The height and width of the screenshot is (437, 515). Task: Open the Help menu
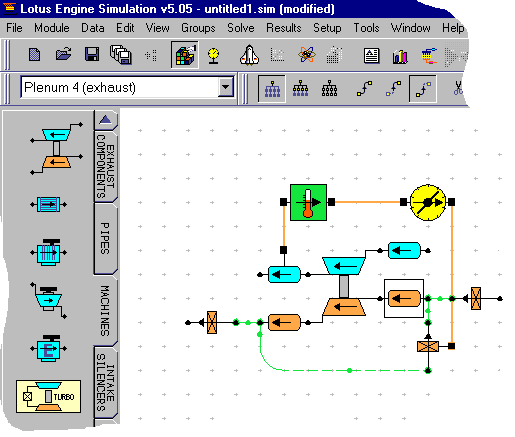(453, 28)
